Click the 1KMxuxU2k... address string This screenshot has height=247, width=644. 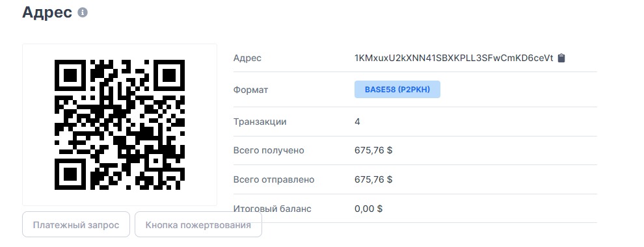454,58
